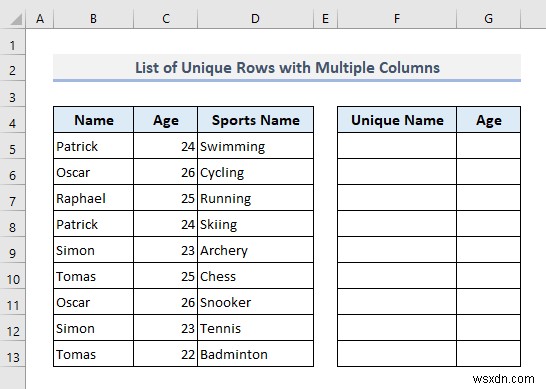Select row 7 header
546x389 pixels.
point(13,198)
